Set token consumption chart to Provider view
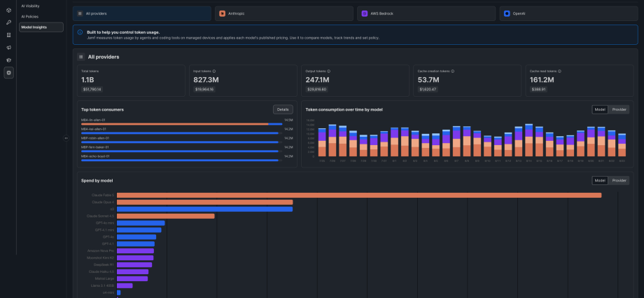Screen dimensions: 644x298 pos(619,109)
